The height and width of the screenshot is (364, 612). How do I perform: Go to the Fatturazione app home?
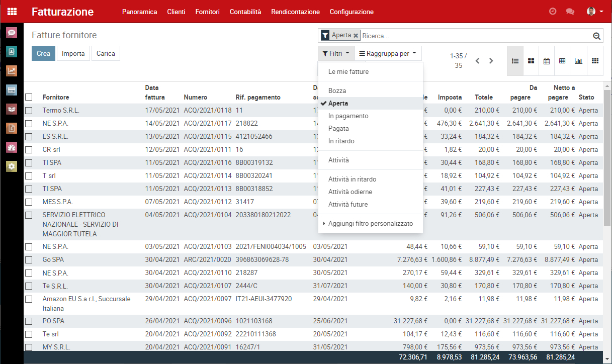(63, 12)
